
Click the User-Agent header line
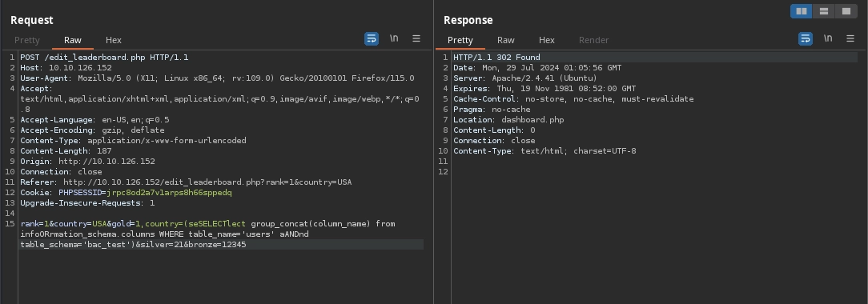tap(217, 78)
